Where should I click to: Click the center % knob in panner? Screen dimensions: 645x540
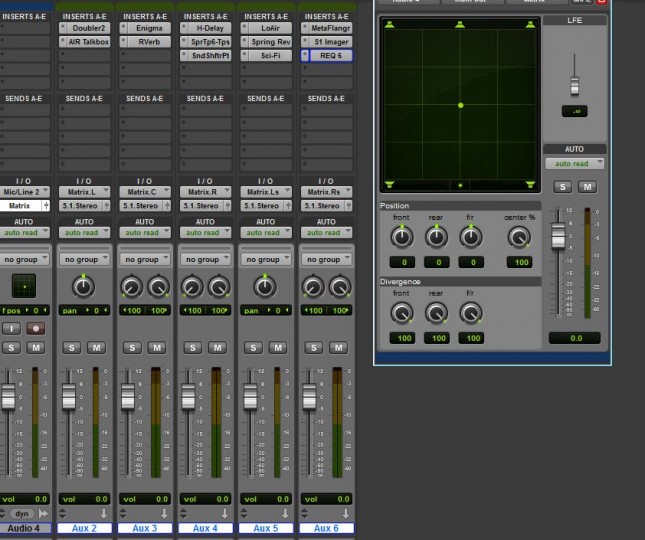(x=517, y=237)
